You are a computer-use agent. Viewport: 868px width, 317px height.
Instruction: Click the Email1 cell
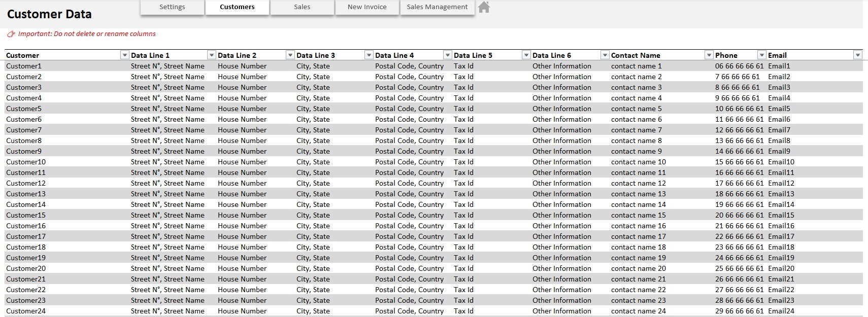pyautogui.click(x=814, y=66)
